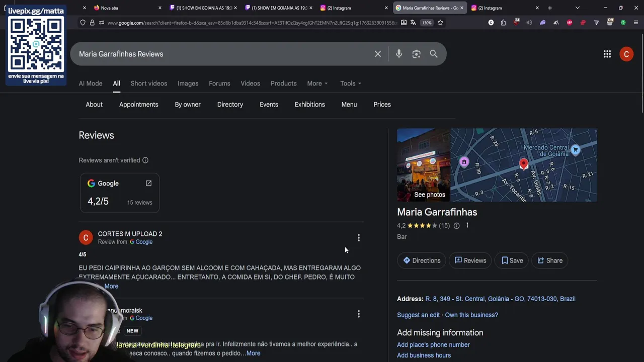This screenshot has height=362, width=644.
Task: Open more options next to rating
Action: point(467,225)
